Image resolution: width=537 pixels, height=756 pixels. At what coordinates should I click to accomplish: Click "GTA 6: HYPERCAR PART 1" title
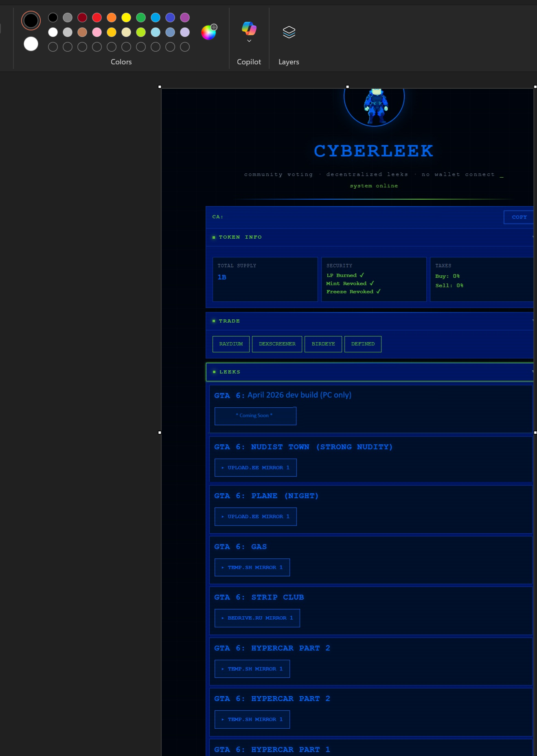[x=272, y=749]
